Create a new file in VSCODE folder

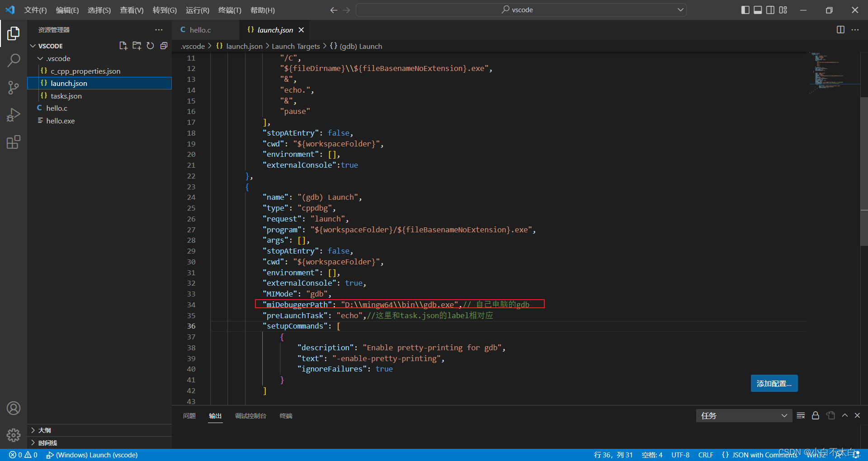tap(123, 46)
